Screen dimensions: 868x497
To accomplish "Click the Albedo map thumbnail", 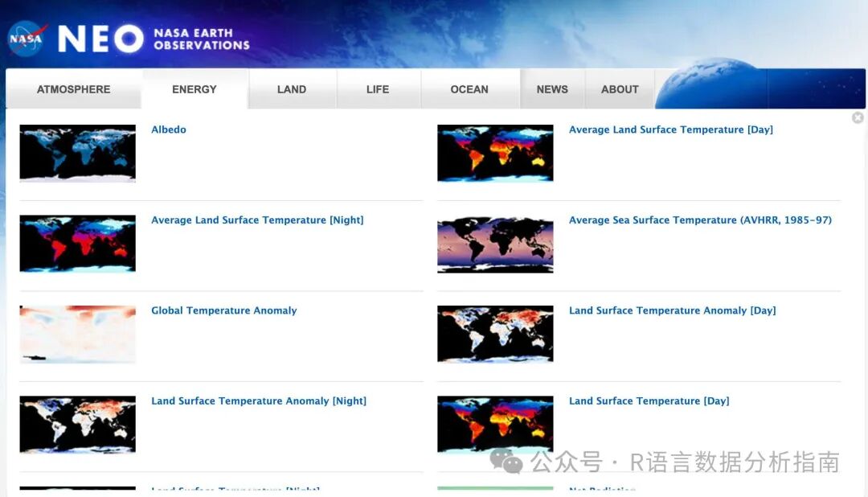I will (x=77, y=153).
